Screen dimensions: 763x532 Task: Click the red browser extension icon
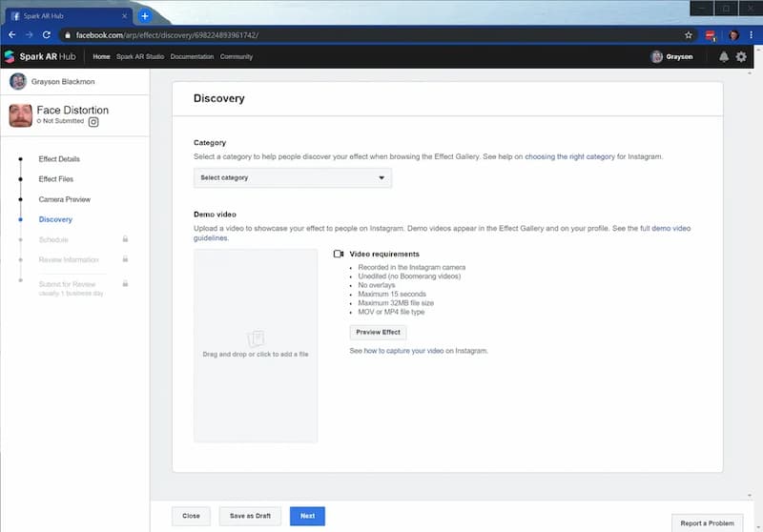tap(710, 35)
